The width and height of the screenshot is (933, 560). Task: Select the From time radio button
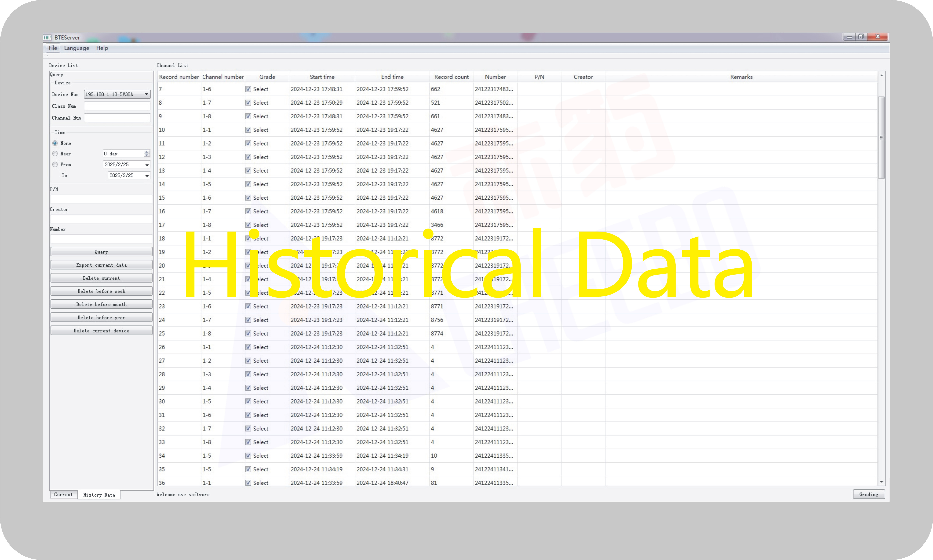(55, 165)
